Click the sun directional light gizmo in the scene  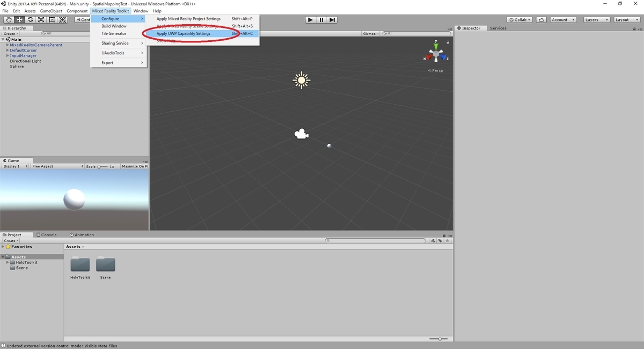click(302, 80)
